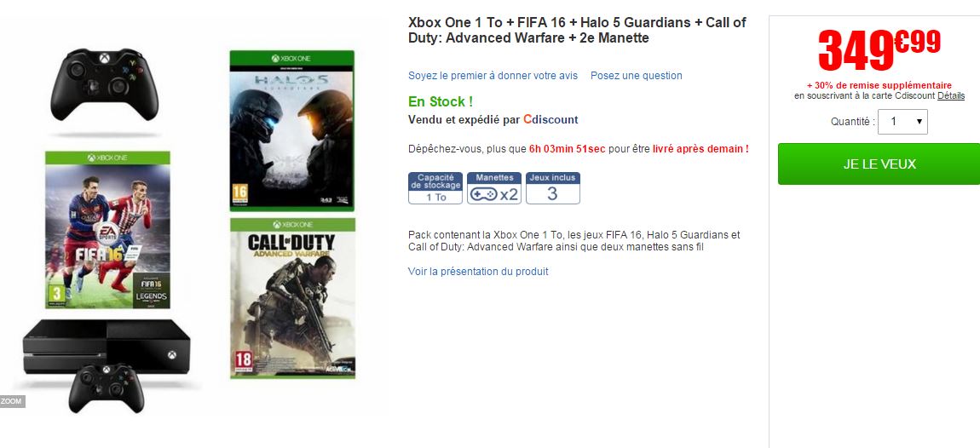Click the Jeux inclus 3 badge
This screenshot has height=448, width=980.
coord(552,188)
